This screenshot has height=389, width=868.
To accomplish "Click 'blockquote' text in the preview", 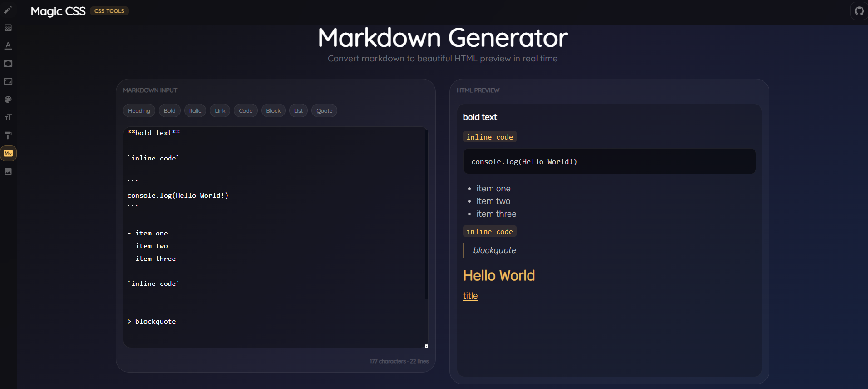I will tap(495, 250).
